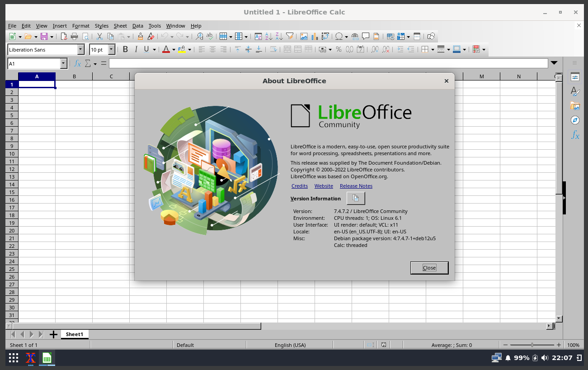Toggle italic formatting

(x=136, y=50)
